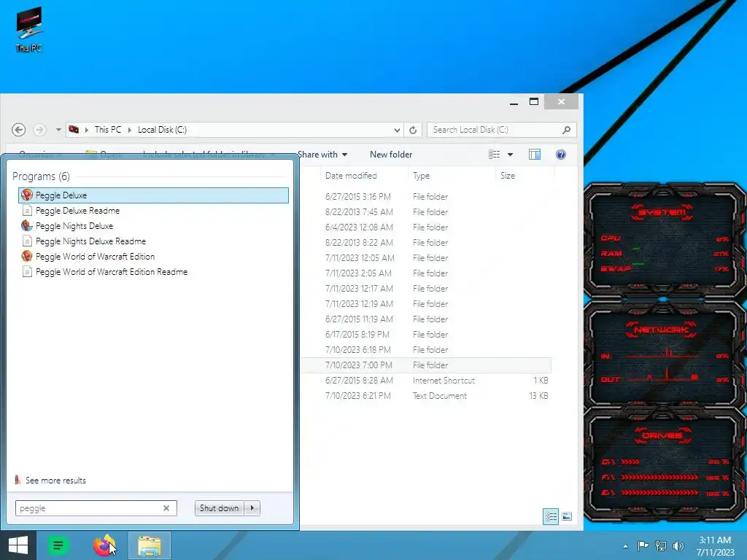
Task: Select This PC in breadcrumb path
Action: tap(108, 130)
